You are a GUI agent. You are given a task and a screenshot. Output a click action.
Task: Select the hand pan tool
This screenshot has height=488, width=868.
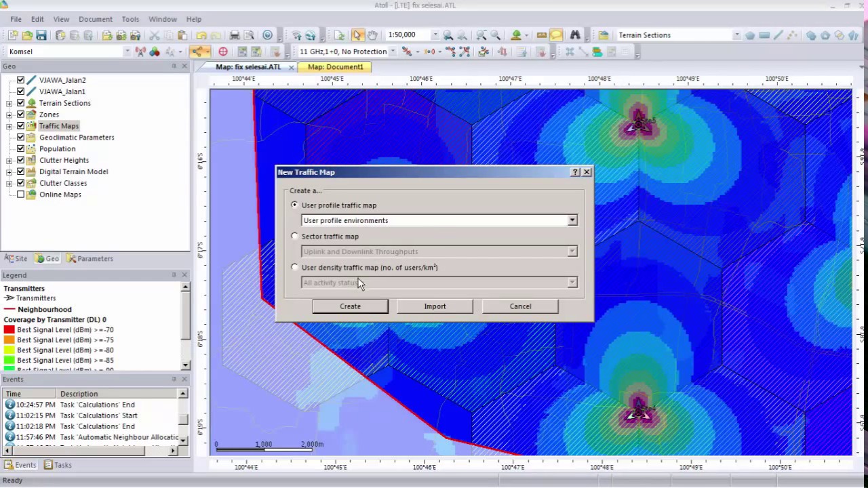coord(371,35)
